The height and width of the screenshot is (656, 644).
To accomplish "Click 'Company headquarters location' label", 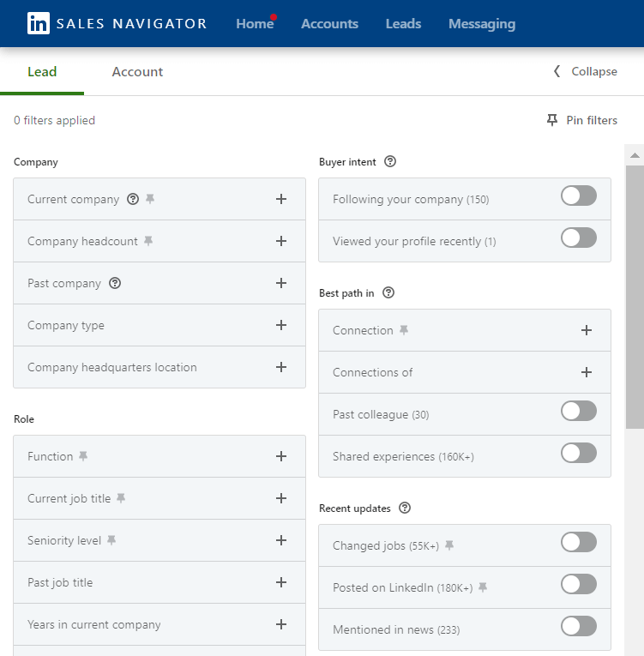I will pos(111,367).
